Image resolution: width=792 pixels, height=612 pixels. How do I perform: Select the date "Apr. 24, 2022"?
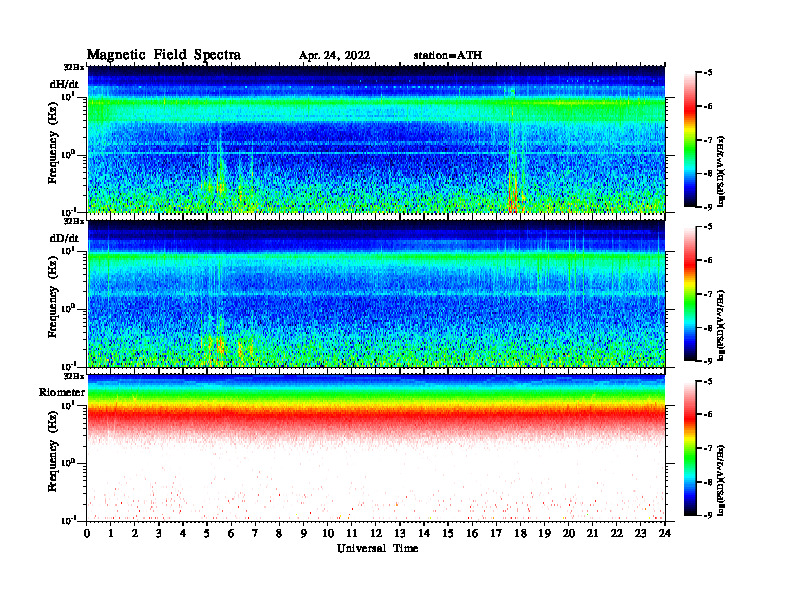coord(334,56)
